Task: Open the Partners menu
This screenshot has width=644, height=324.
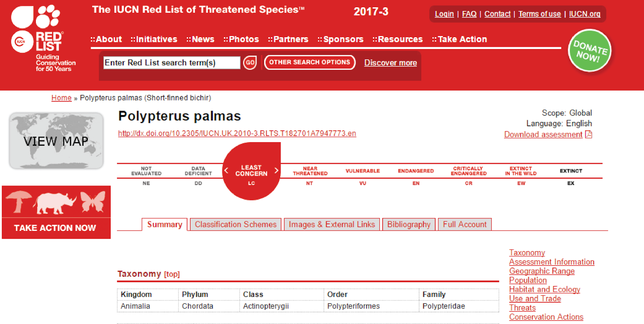Action: pyautogui.click(x=288, y=39)
